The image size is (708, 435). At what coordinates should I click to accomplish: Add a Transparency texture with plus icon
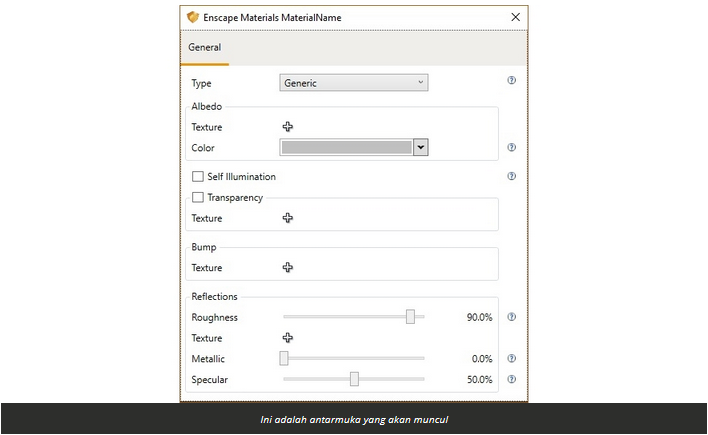tap(288, 218)
